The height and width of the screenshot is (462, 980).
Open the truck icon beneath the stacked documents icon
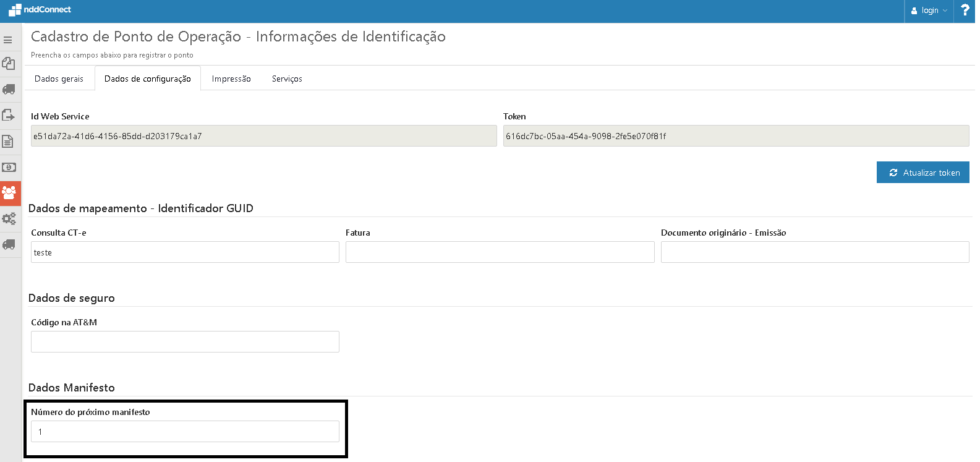(9, 89)
